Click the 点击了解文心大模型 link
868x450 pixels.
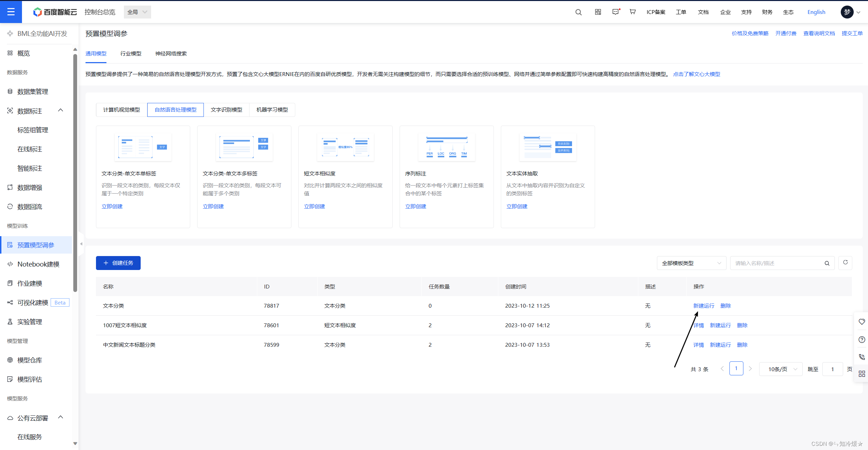click(697, 74)
